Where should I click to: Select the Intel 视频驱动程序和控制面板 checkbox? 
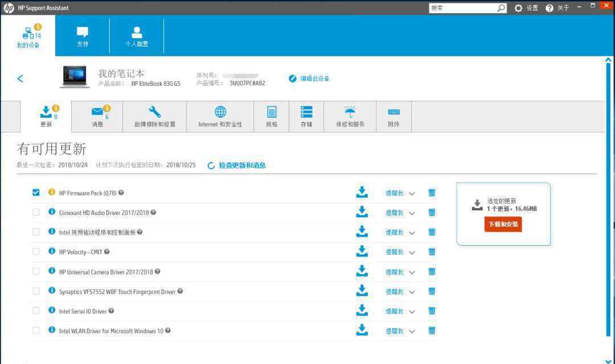coord(36,231)
